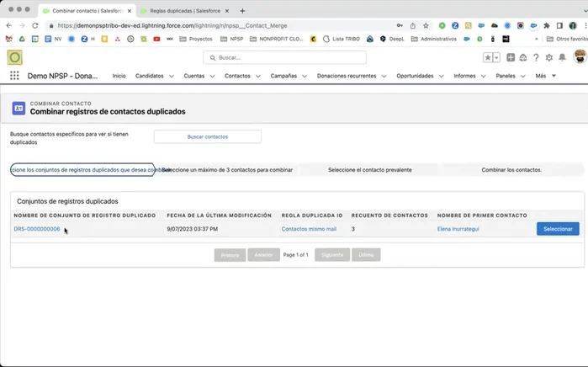Screen dimensions: 588x367
Task: Close the Combinar contacto browser tab
Action: pos(130,11)
